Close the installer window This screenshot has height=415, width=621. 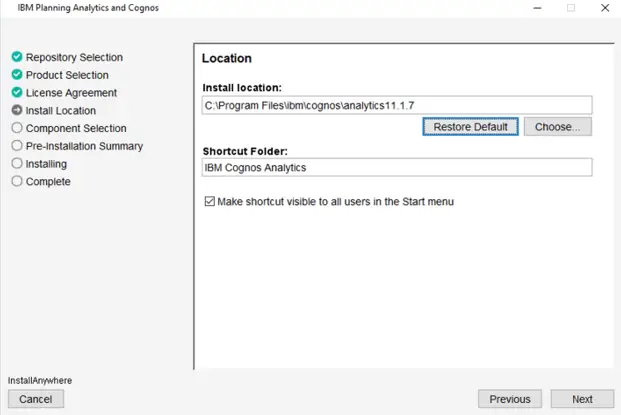pyautogui.click(x=605, y=8)
